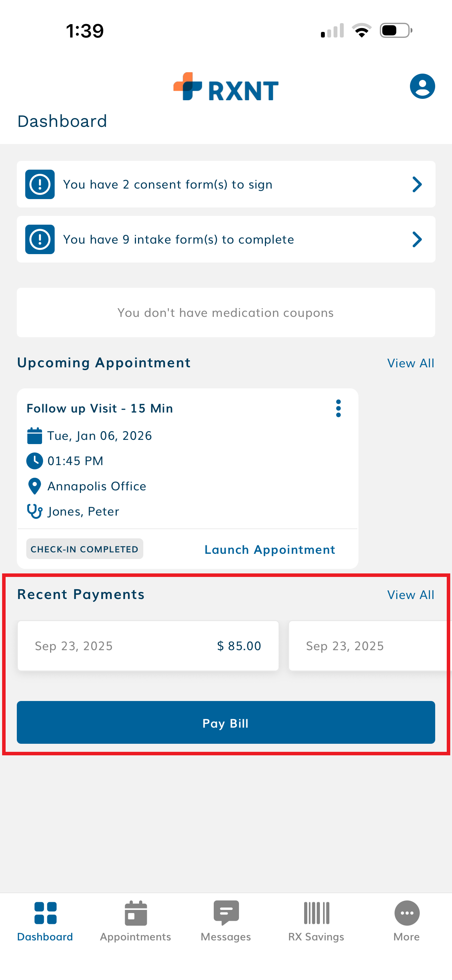Go to the RX Savings tab
Viewport: 452px width, 980px height.
[316, 920]
